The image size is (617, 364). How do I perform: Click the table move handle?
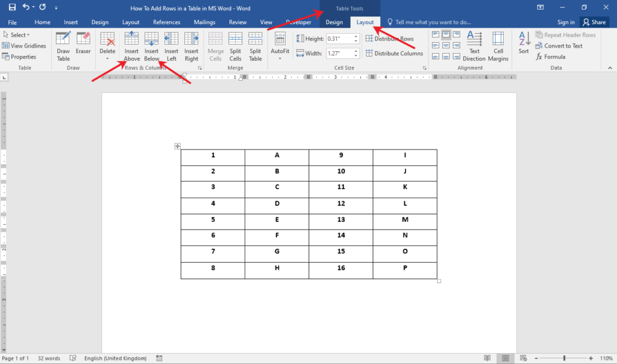pos(178,146)
